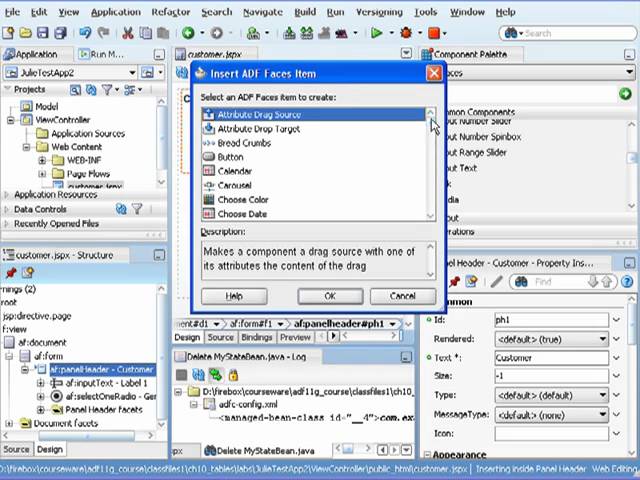Image resolution: width=640 pixels, height=480 pixels.
Task: Click the Make project build icon
Action: tap(289, 33)
